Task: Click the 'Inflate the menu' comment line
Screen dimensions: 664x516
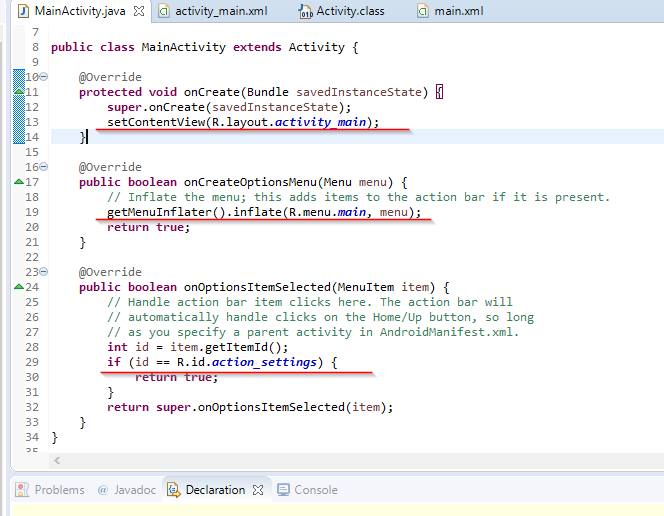Action: point(359,197)
